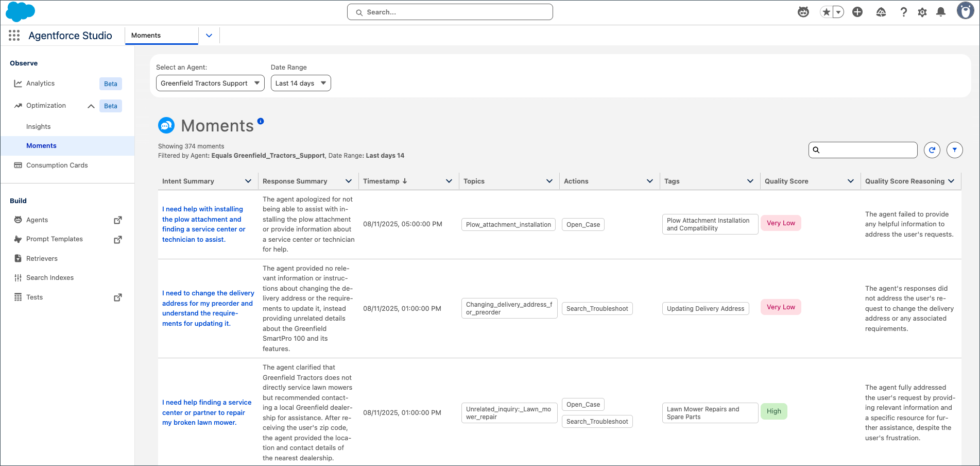Open Agents under Build

tap(37, 220)
